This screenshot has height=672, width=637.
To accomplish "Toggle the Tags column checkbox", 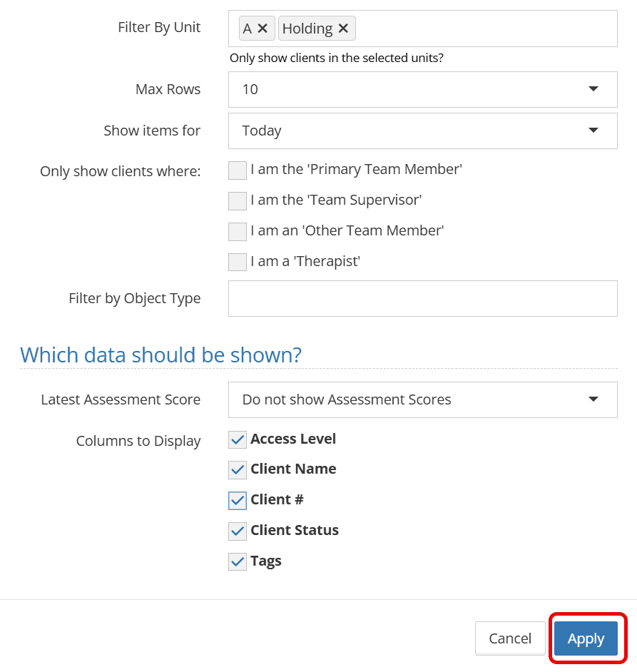I will [x=238, y=562].
